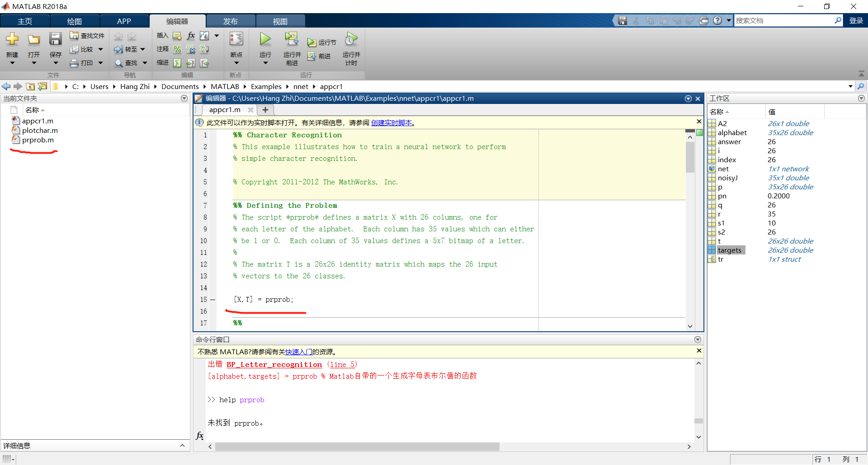Image resolution: width=868 pixels, height=465 pixels.
Task: Open the Open (打开) dropdown arrow
Action: (x=34, y=63)
